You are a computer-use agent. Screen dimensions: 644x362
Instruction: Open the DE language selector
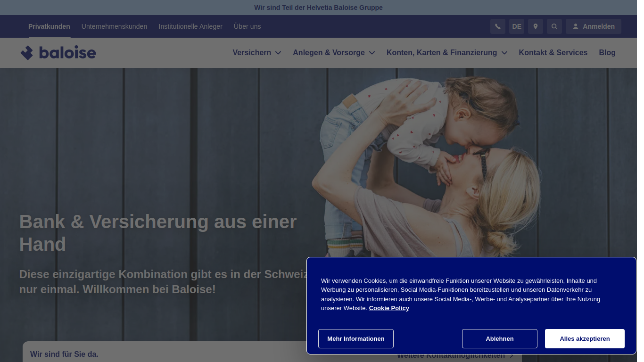pos(517,26)
